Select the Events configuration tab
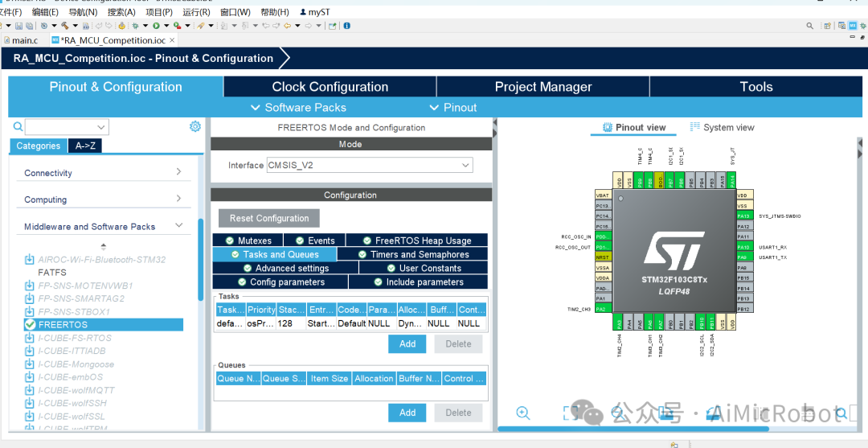 pos(314,240)
